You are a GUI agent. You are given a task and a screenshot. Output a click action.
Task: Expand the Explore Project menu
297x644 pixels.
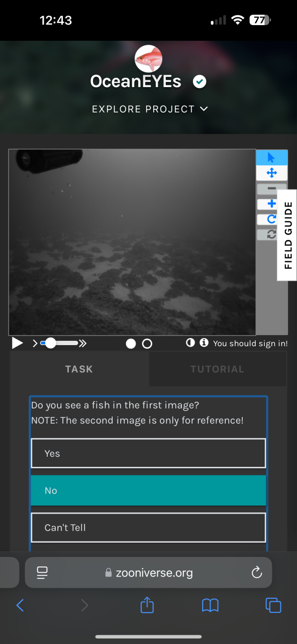tap(150, 109)
